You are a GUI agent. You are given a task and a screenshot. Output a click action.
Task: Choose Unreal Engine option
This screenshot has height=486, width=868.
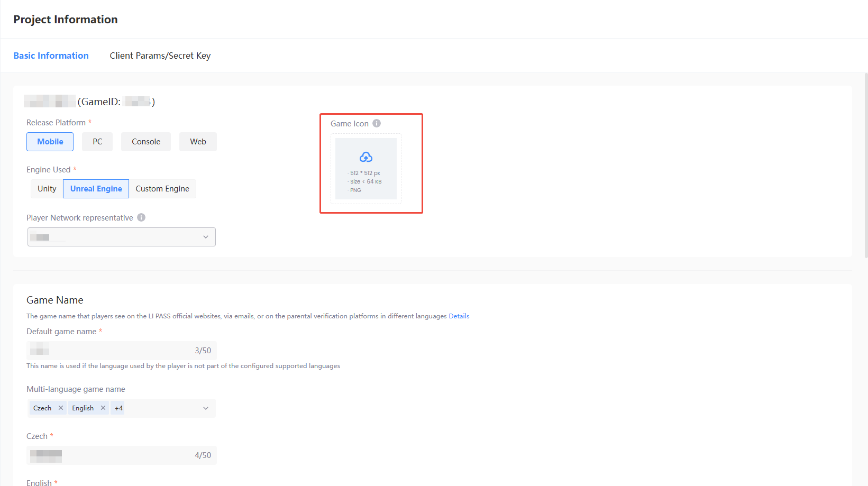click(x=96, y=189)
